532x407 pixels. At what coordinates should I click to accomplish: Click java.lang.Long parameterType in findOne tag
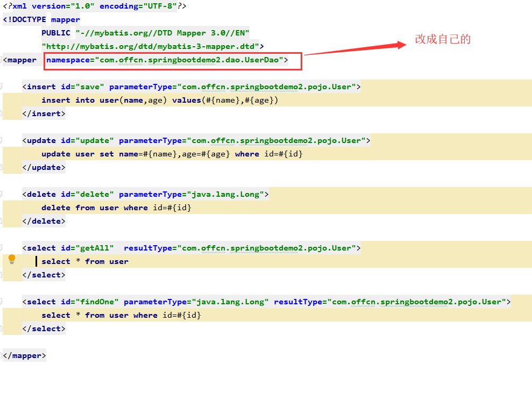(x=196, y=302)
